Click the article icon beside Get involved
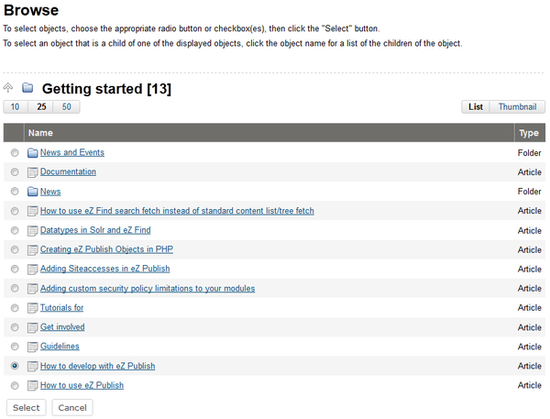Image resolution: width=550 pixels, height=419 pixels. coord(33,327)
